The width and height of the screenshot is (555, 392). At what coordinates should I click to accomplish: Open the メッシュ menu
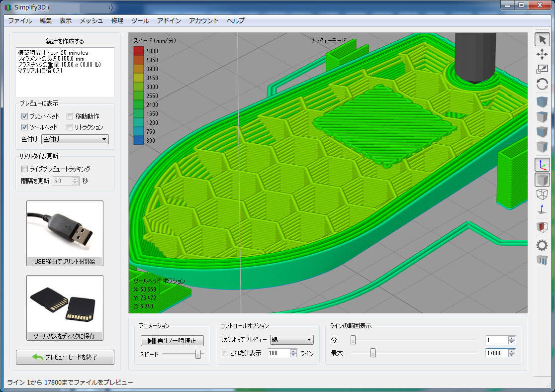[92, 20]
